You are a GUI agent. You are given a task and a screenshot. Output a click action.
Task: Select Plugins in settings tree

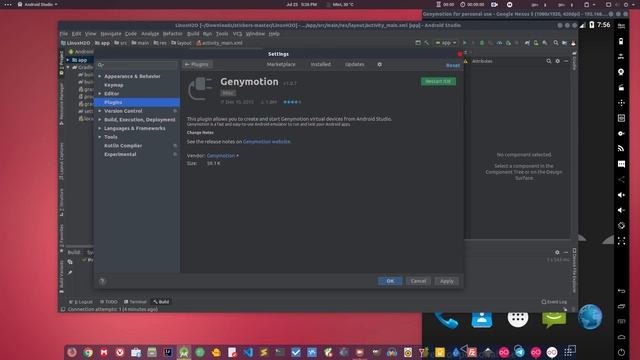(137, 102)
